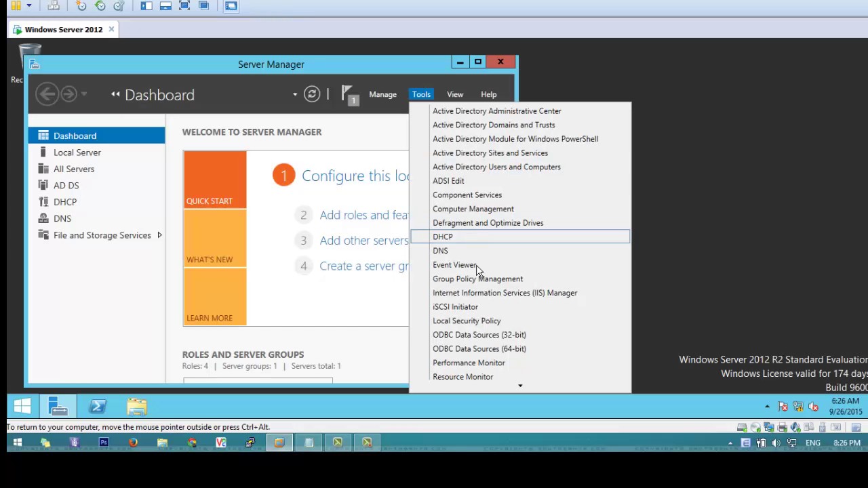Screen dimensions: 868x488
Task: Open Defragment and Optimize Drives
Action: point(520,223)
